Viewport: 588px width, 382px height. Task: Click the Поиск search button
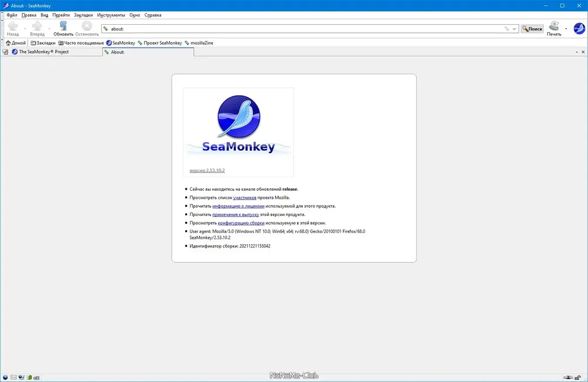coord(532,29)
